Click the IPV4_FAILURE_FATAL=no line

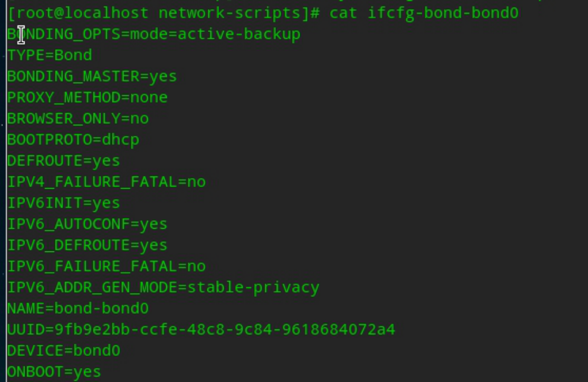tap(106, 182)
